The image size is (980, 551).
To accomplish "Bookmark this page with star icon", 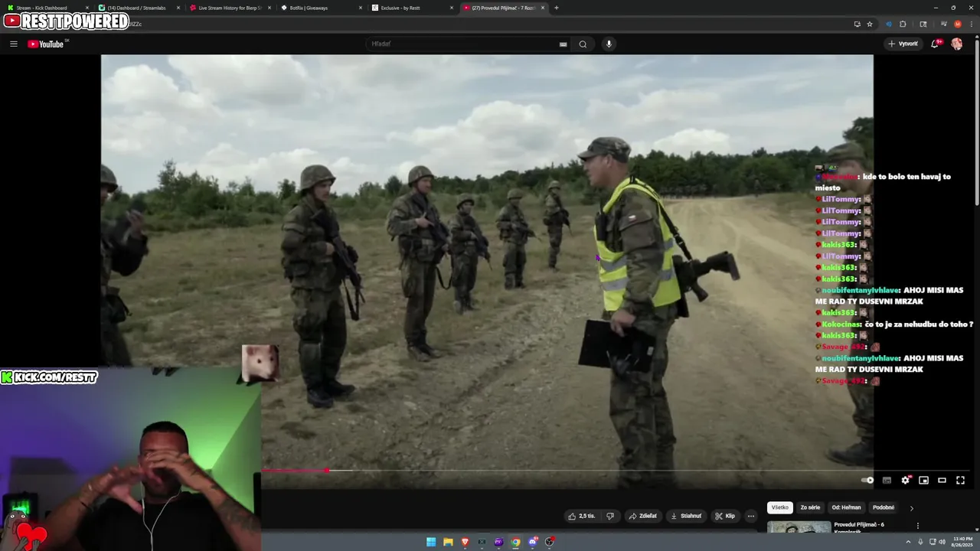I will tap(870, 24).
